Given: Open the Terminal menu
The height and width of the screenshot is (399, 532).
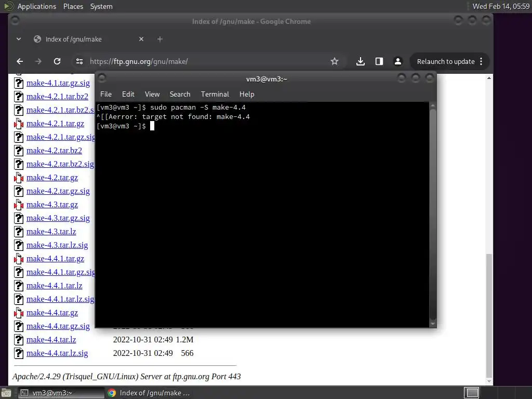Looking at the screenshot, I should coord(215,95).
